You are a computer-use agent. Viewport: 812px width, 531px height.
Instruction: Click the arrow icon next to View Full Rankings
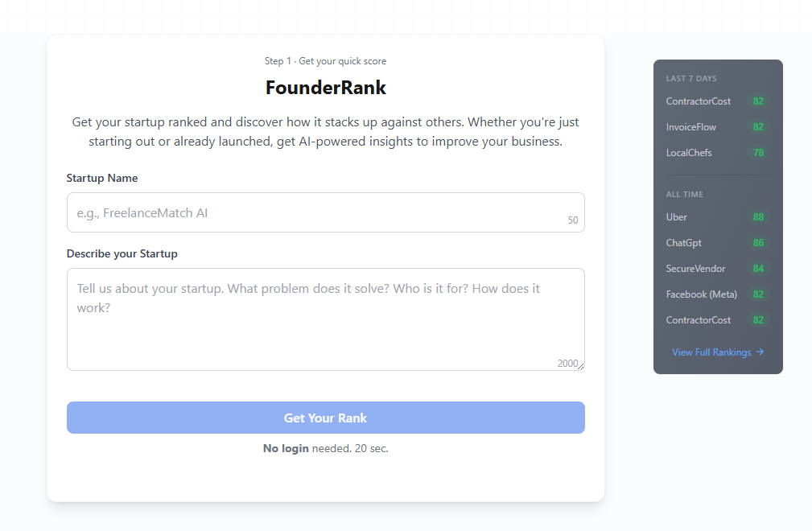click(x=760, y=352)
